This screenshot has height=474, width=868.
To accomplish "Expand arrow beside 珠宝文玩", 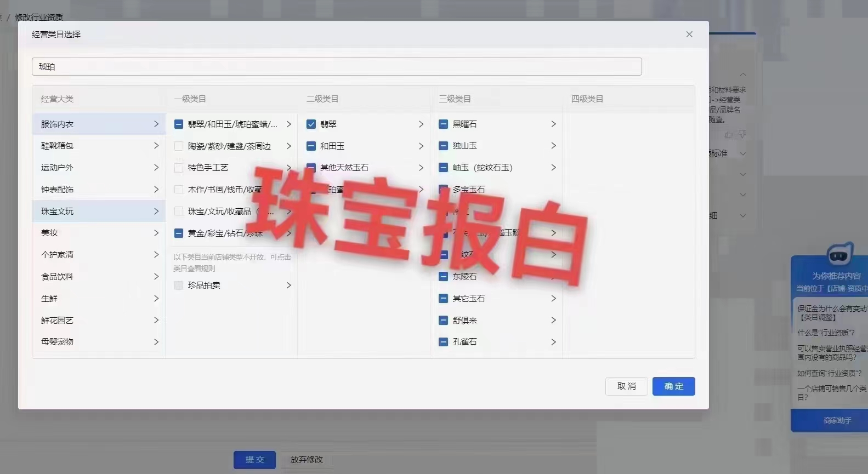I will pos(156,211).
